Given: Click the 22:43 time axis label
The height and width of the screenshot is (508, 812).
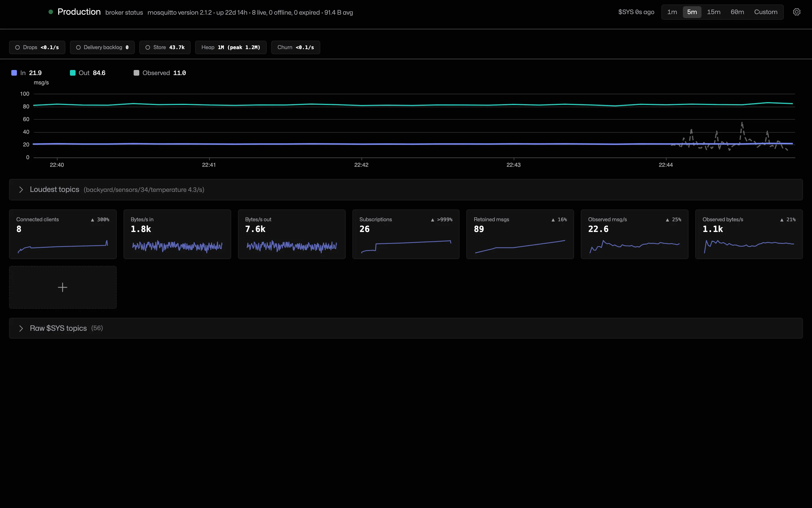Looking at the screenshot, I should tap(513, 165).
